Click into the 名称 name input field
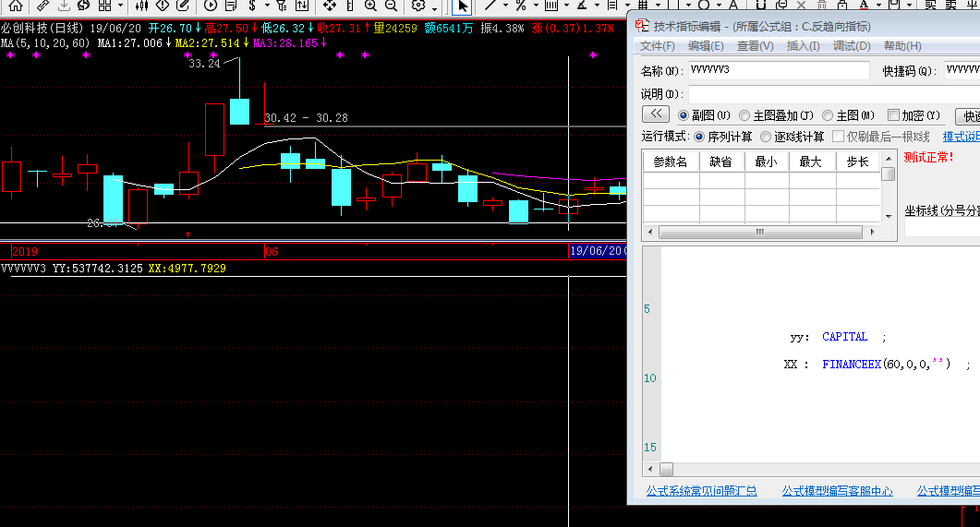The width and height of the screenshot is (980, 527). (x=779, y=70)
